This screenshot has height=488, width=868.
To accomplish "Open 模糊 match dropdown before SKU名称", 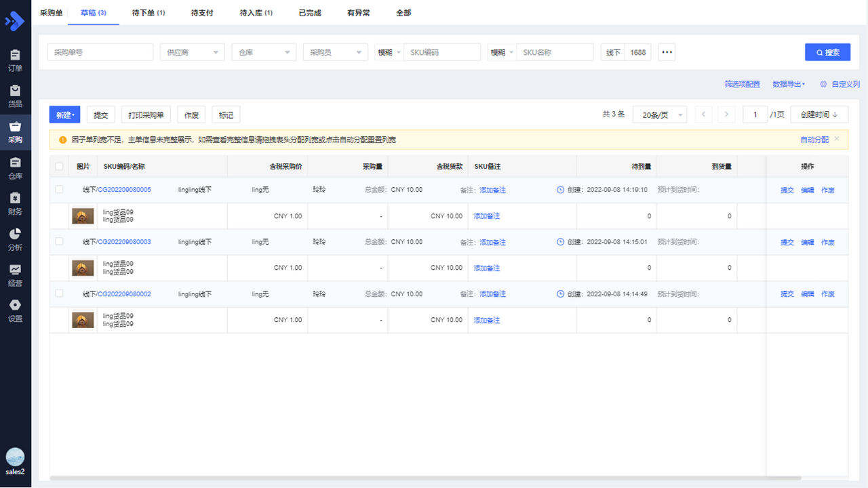I will tap(502, 52).
